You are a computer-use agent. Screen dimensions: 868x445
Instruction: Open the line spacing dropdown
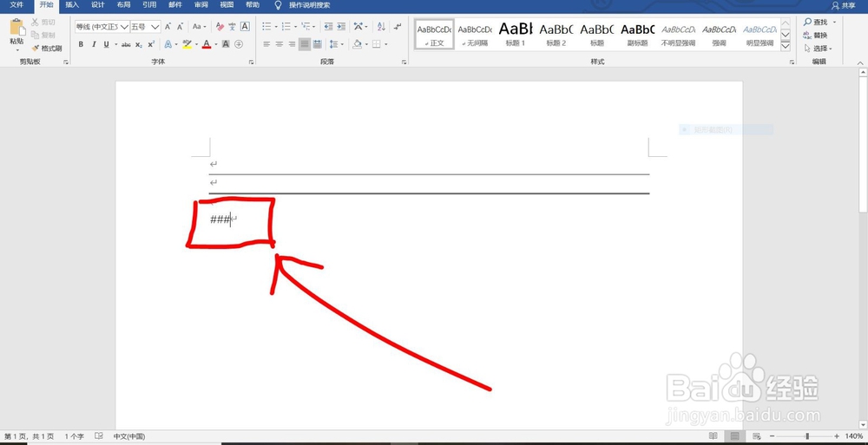pyautogui.click(x=336, y=44)
